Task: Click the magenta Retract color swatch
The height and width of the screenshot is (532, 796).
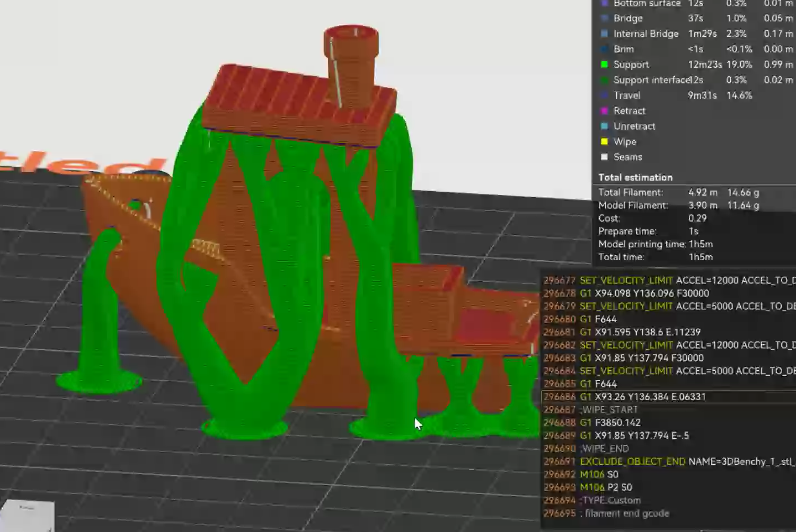Action: point(604,111)
